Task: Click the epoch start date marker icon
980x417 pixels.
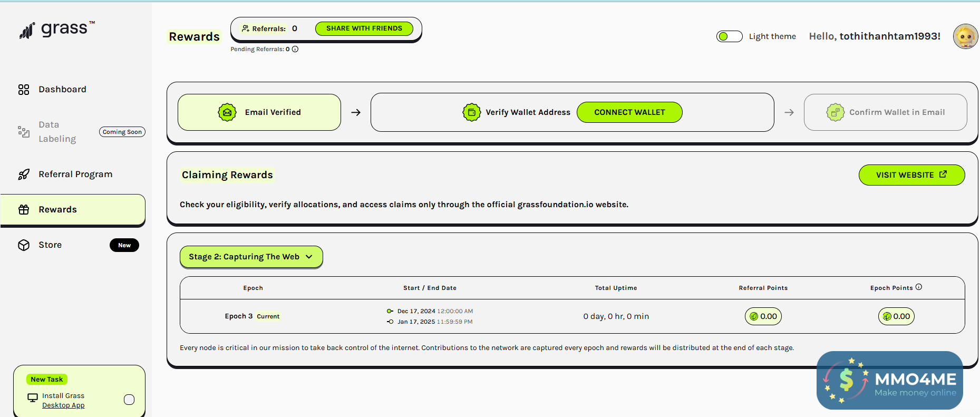Action: point(390,311)
